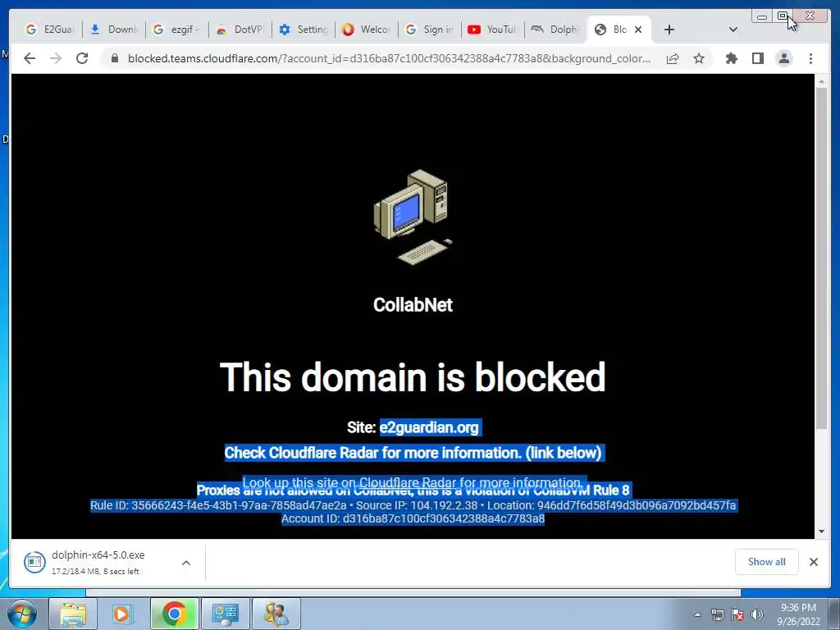Image resolution: width=840 pixels, height=630 pixels.
Task: Switch to the E2Guardian Google tab
Action: point(50,30)
